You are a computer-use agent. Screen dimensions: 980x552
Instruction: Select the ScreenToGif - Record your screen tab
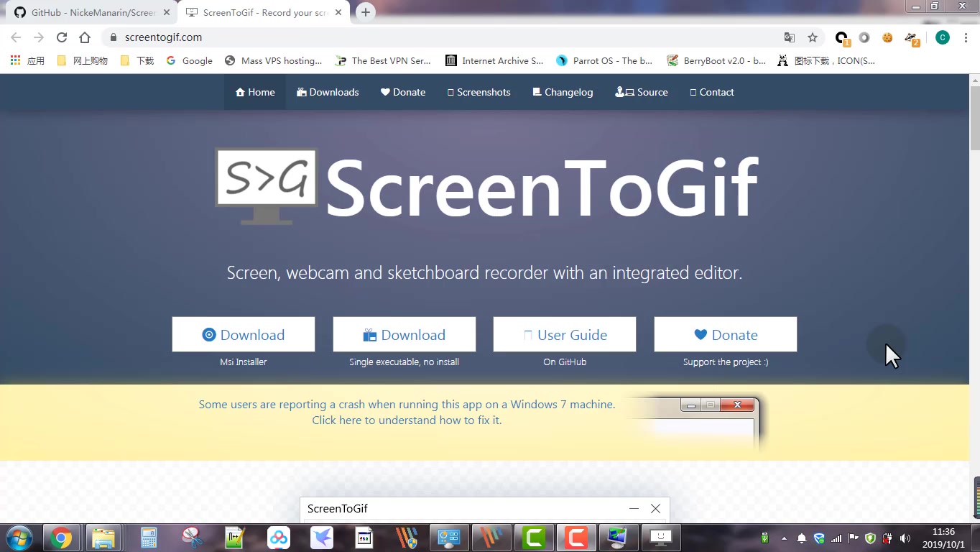point(264,12)
